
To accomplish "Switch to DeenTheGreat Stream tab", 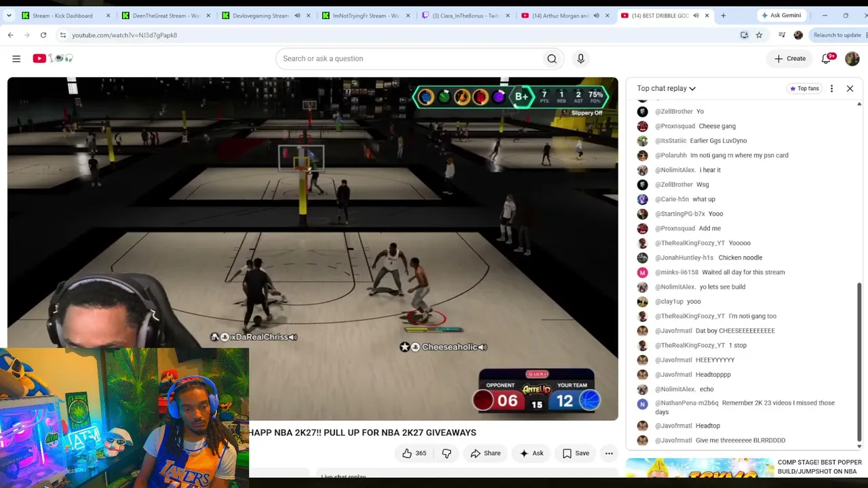I will pyautogui.click(x=165, y=16).
